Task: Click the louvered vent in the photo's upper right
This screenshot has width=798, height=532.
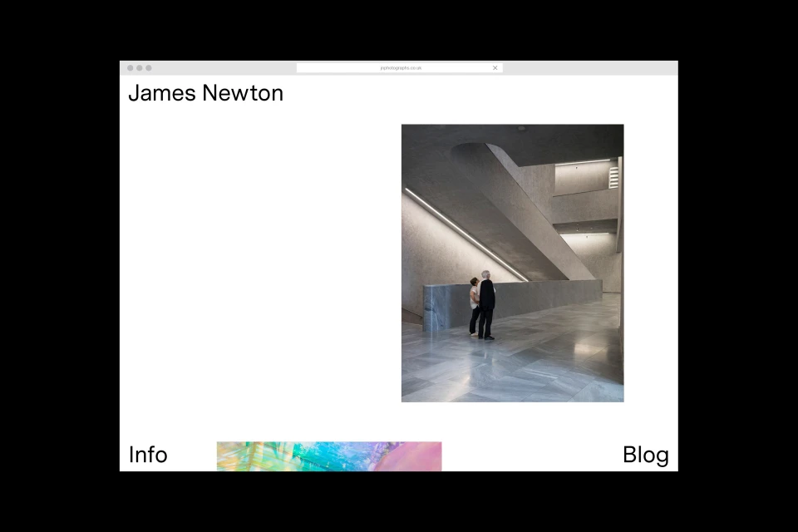Action: tap(613, 176)
